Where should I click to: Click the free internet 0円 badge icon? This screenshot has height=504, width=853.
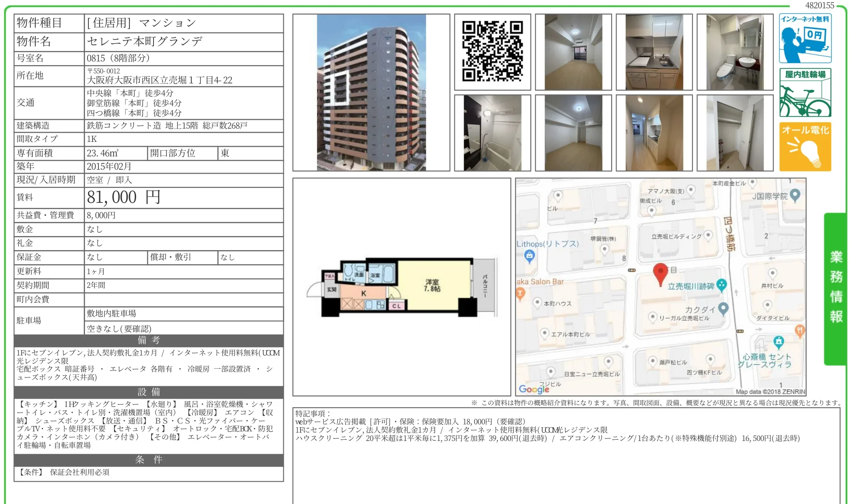click(x=805, y=38)
